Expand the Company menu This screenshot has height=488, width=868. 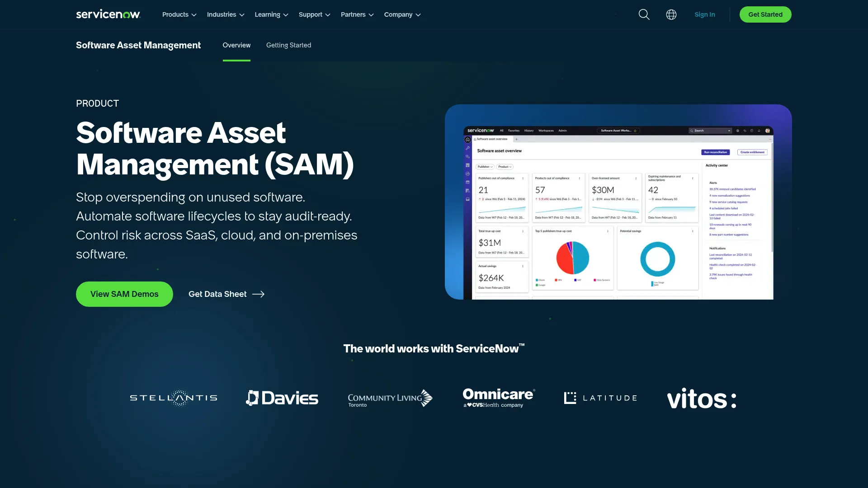pos(402,14)
